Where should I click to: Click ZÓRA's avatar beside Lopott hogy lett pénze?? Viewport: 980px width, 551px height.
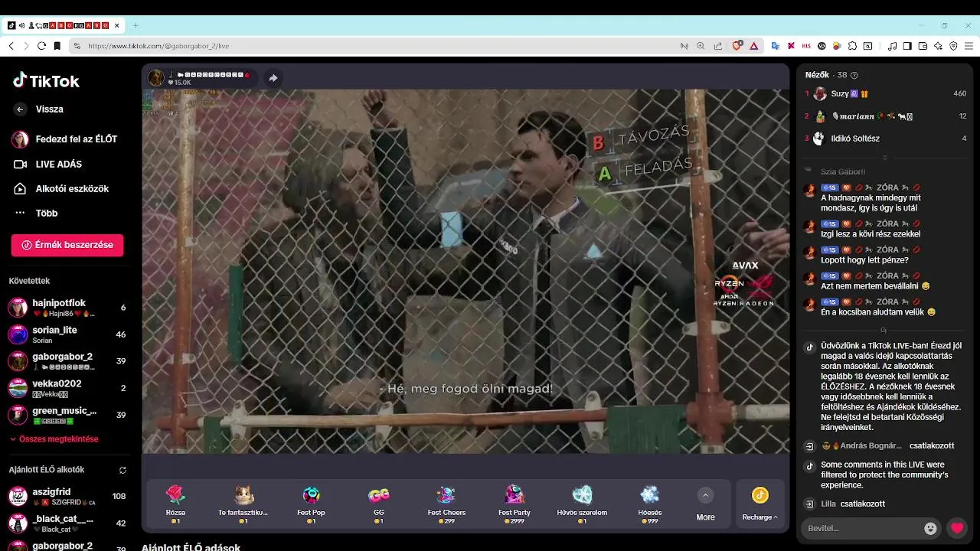(x=809, y=252)
